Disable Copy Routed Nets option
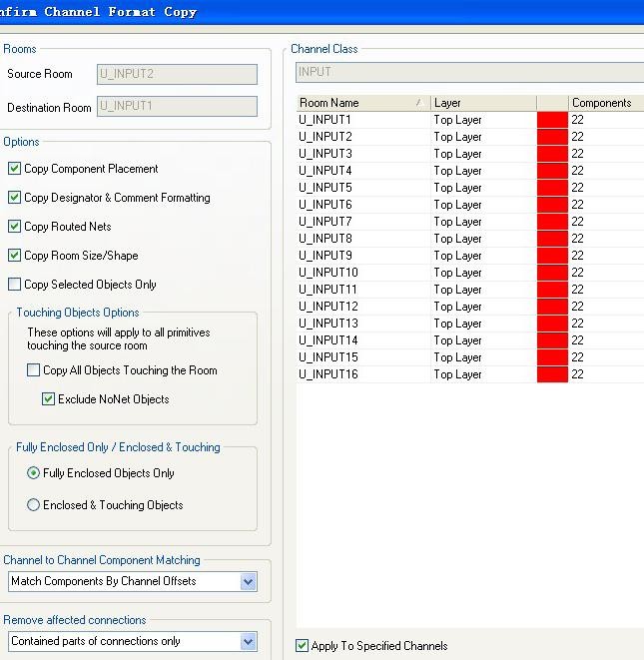 coord(15,227)
